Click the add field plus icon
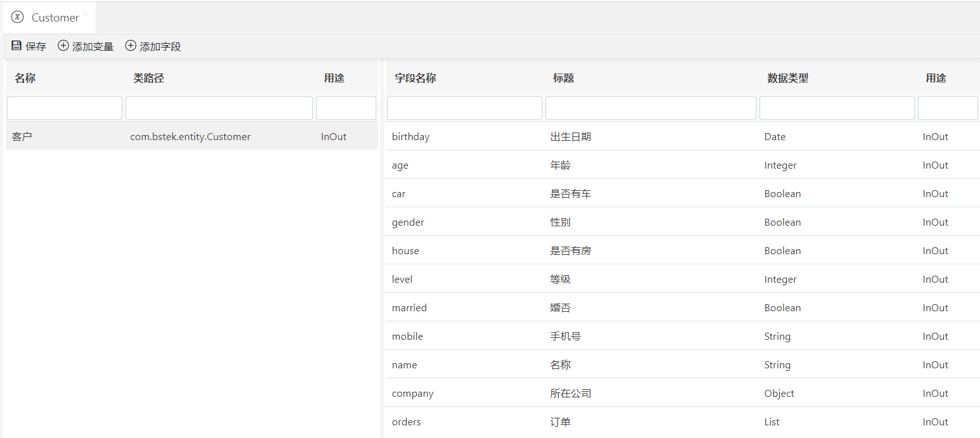Screen dimensions: 980x438 130,46
